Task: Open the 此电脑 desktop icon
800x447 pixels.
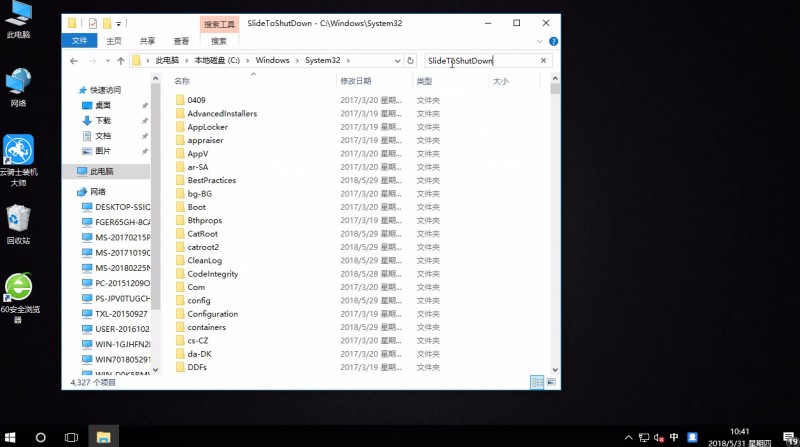Action: (x=18, y=19)
